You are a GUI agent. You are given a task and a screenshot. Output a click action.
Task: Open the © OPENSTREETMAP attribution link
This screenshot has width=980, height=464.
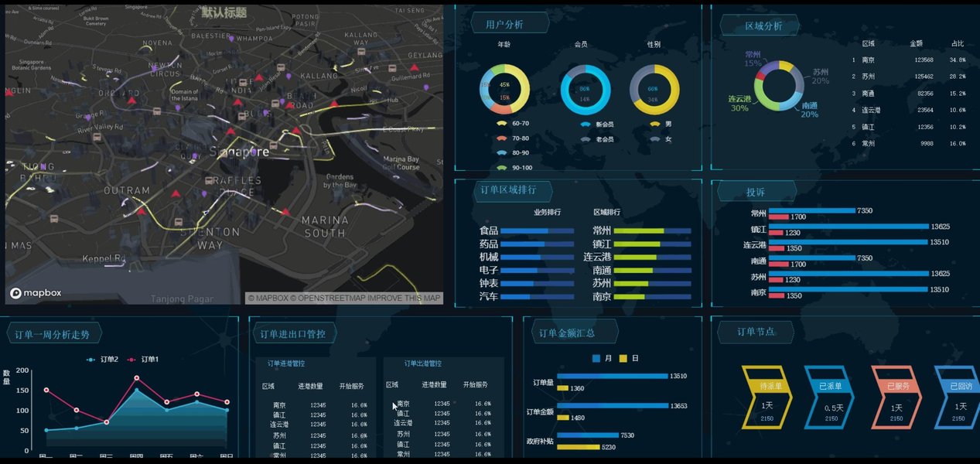[x=328, y=298]
